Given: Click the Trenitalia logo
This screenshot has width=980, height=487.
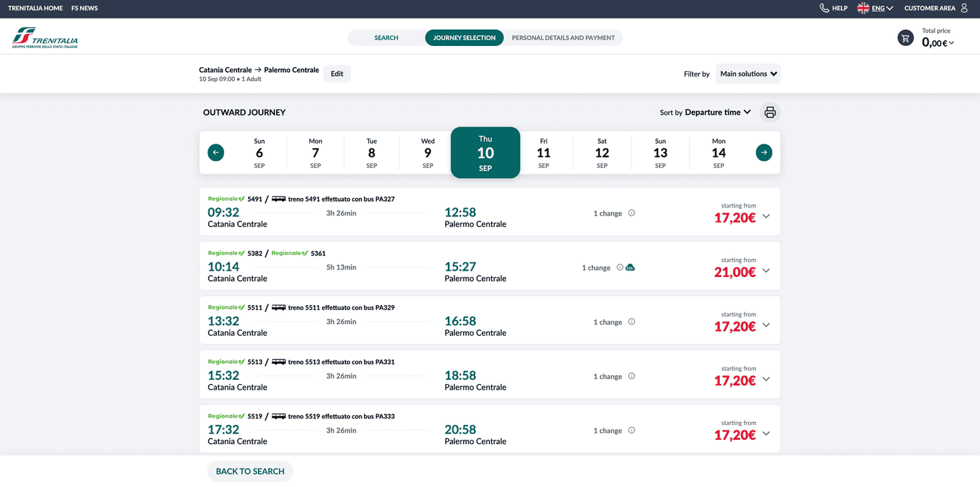Looking at the screenshot, I should (45, 38).
